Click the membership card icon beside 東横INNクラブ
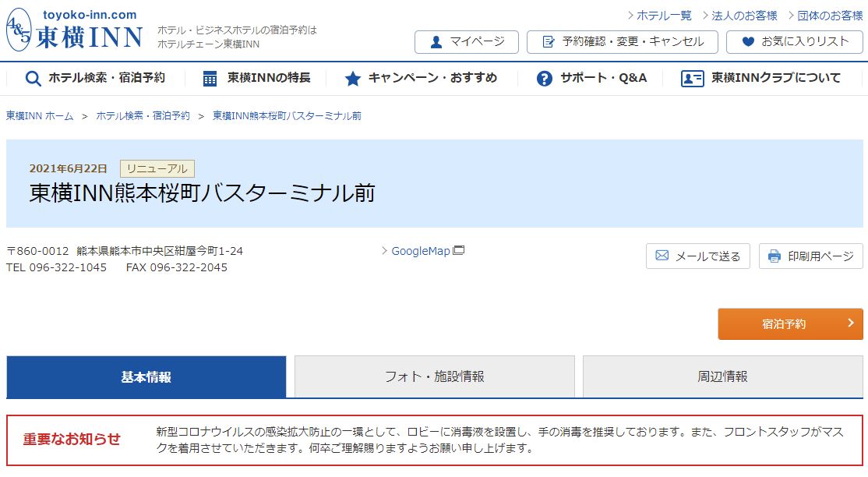The image size is (868, 477). click(692, 79)
